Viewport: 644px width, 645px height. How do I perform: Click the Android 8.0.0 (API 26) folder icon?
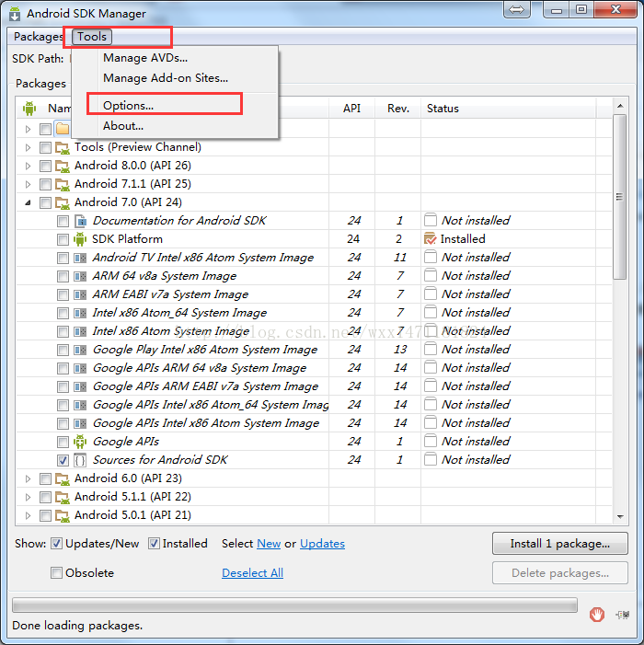click(62, 166)
